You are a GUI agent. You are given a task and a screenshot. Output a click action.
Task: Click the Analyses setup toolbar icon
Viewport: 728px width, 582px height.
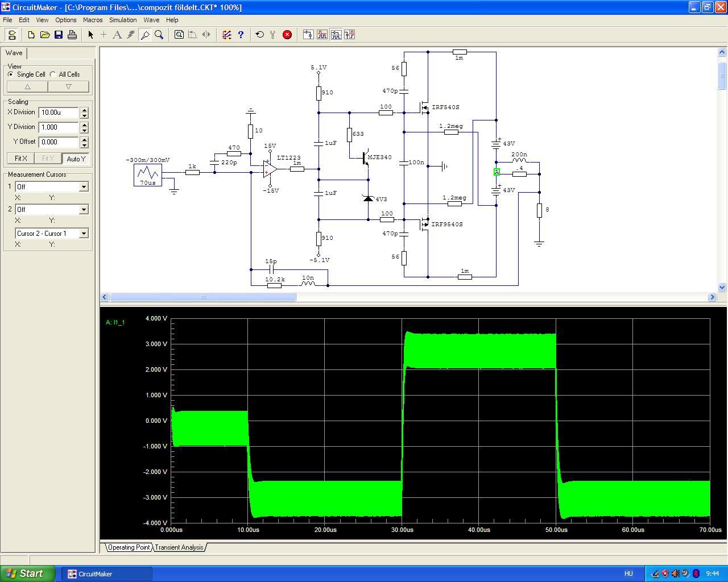click(227, 35)
